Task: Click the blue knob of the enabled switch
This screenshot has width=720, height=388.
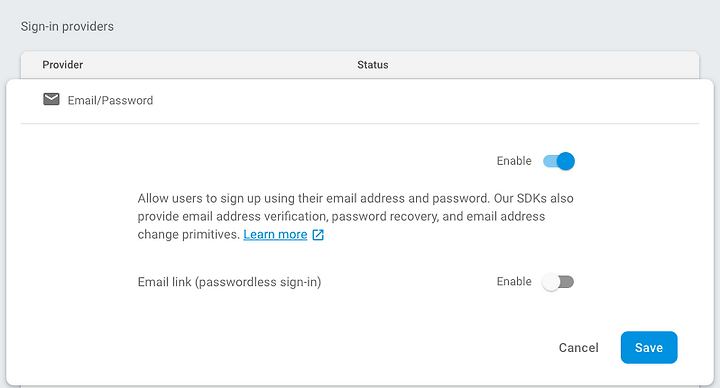Action: pos(566,161)
